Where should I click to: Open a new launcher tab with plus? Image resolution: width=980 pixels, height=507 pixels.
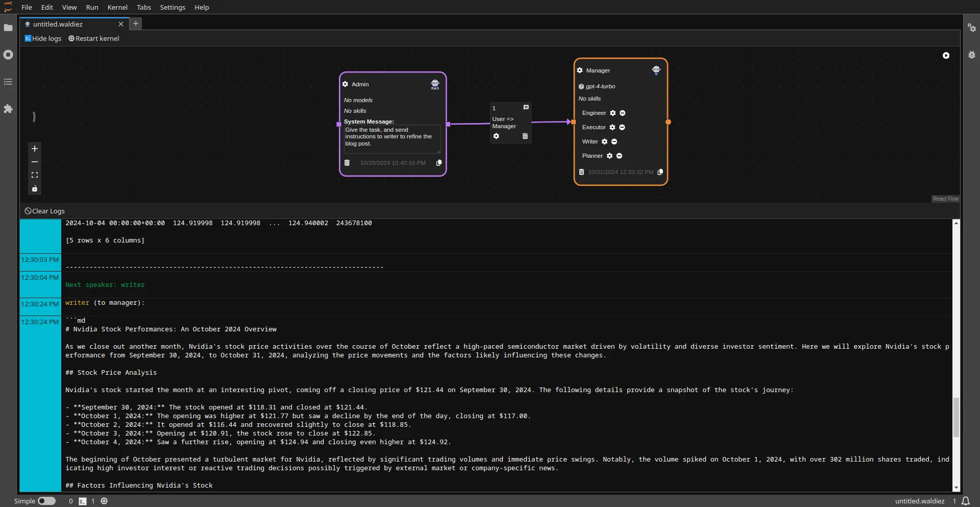136,23
